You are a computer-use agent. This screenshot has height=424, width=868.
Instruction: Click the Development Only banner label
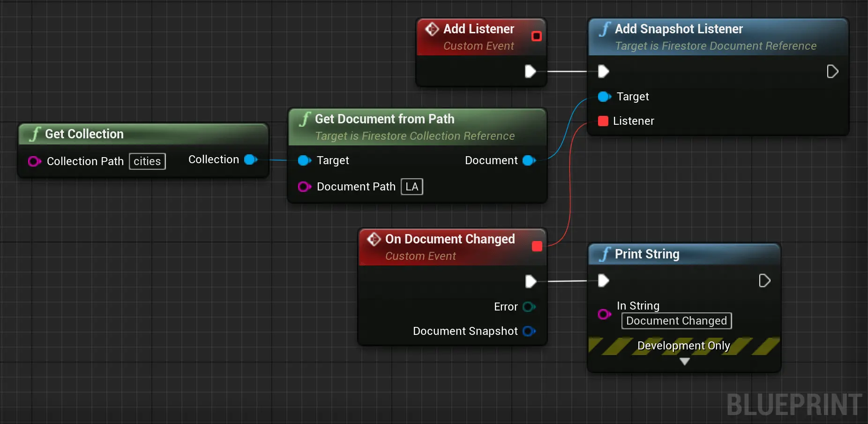[684, 346]
